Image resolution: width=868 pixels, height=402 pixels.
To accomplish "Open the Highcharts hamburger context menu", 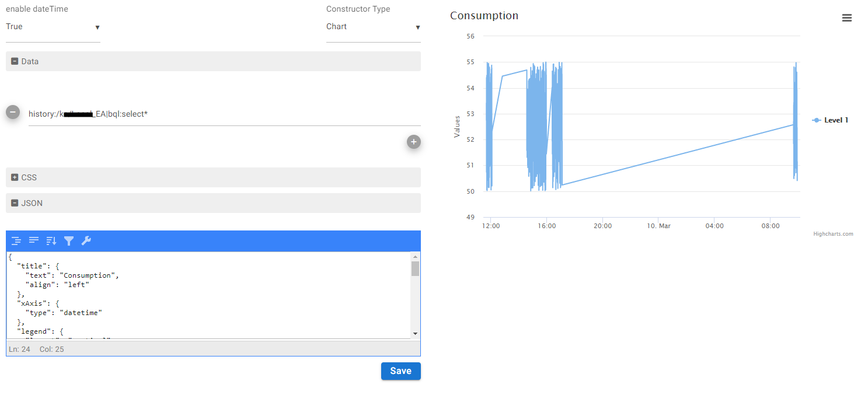I will click(846, 18).
